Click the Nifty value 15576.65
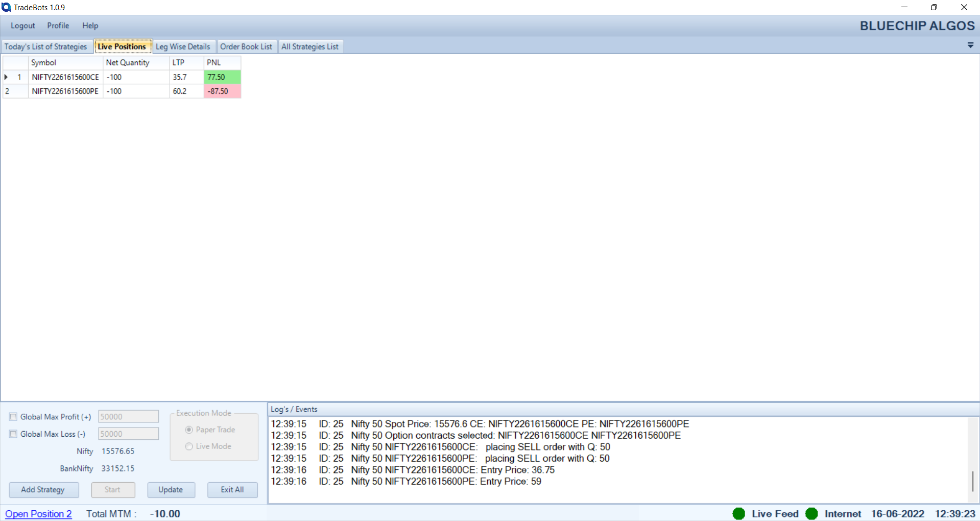The image size is (980, 521). [118, 452]
